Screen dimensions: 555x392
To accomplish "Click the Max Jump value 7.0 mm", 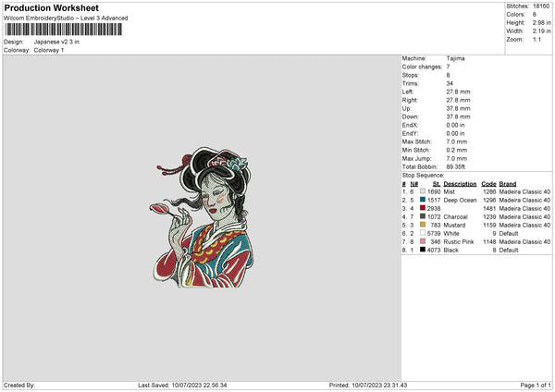I will click(x=457, y=158).
